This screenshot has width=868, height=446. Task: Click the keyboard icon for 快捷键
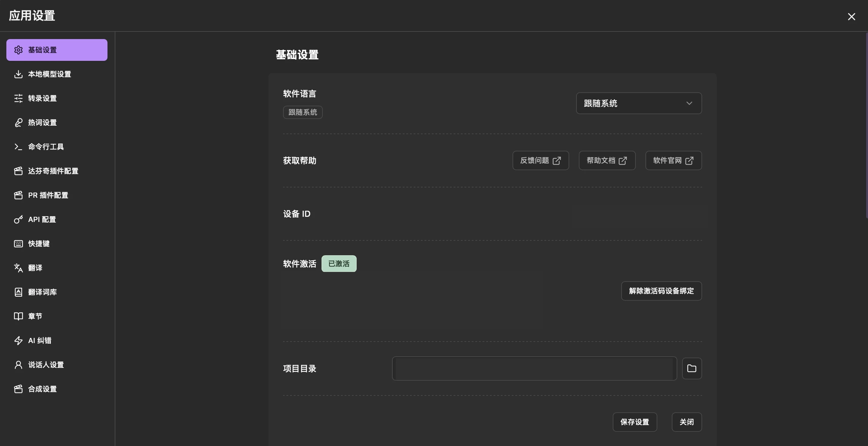click(18, 244)
